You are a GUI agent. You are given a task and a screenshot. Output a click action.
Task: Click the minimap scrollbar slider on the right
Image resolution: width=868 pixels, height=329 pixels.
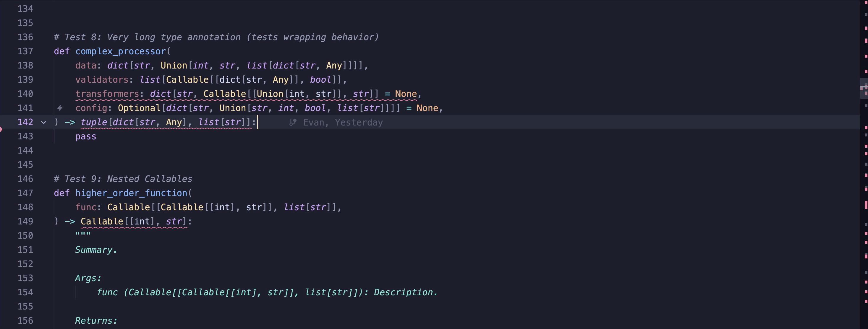tap(864, 88)
